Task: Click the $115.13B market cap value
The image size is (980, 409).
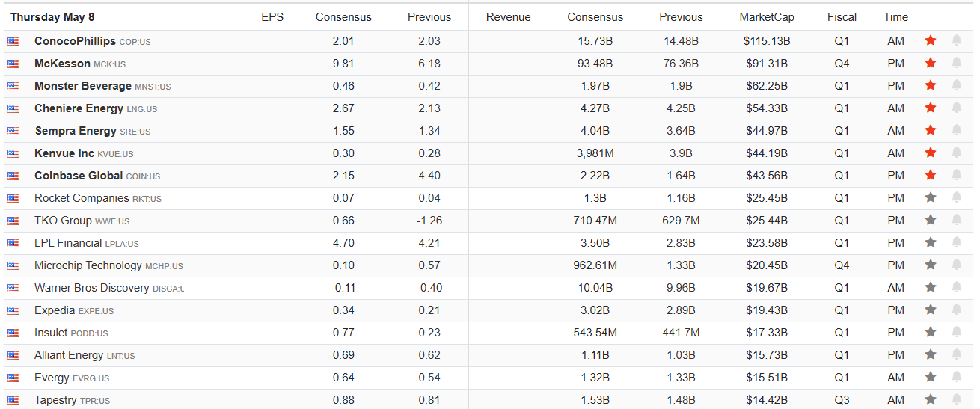Action: tap(767, 41)
